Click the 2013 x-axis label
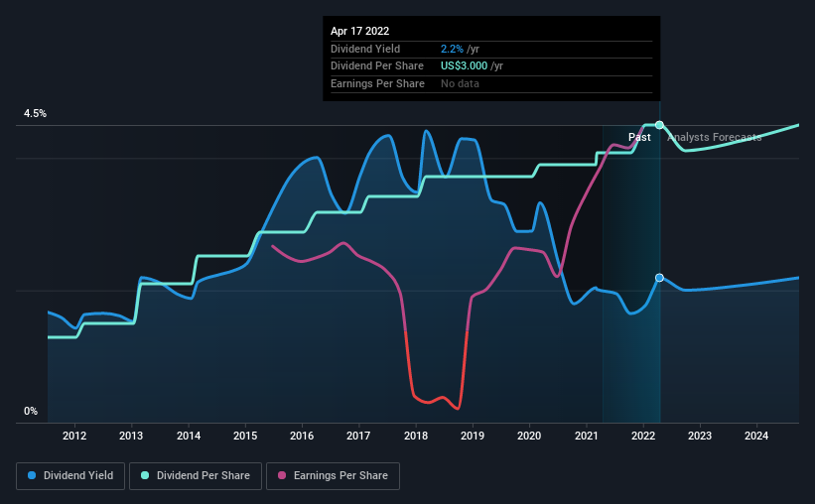Image resolution: width=815 pixels, height=504 pixels. click(x=131, y=436)
